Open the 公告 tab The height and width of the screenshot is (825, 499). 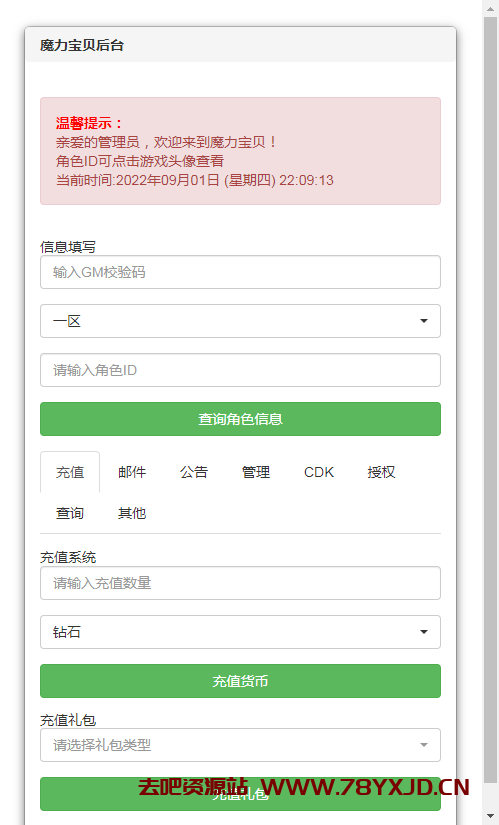(x=194, y=472)
